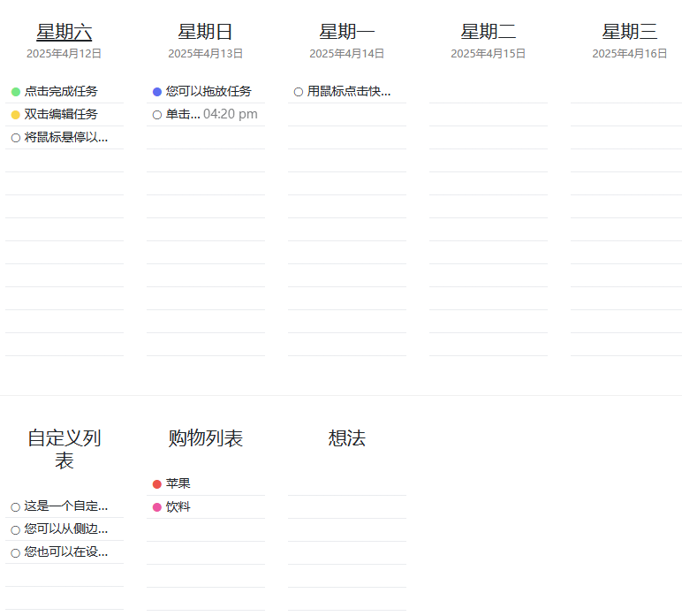The height and width of the screenshot is (616, 682).
Task: Toggle circle for 这是一个自定... item
Action: tap(16, 507)
